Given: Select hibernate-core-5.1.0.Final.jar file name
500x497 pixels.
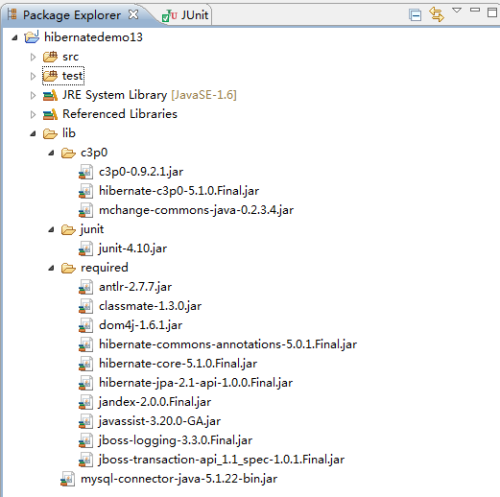Looking at the screenshot, I should 178,364.
